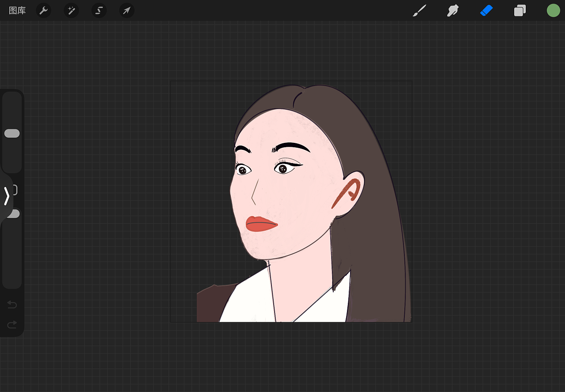Image resolution: width=565 pixels, height=392 pixels.
Task: Open the Adjustments magic wand menu
Action: click(x=71, y=11)
